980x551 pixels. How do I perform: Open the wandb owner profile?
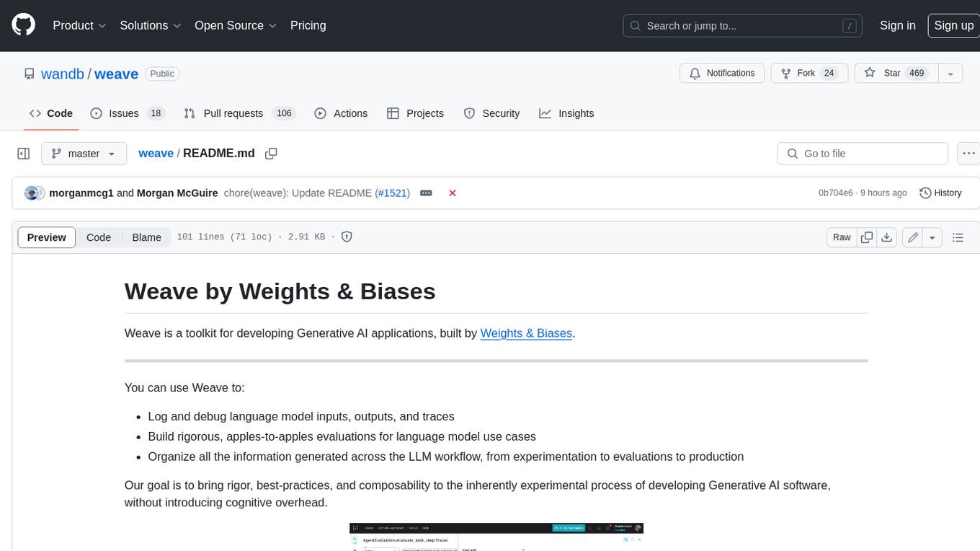click(x=63, y=74)
